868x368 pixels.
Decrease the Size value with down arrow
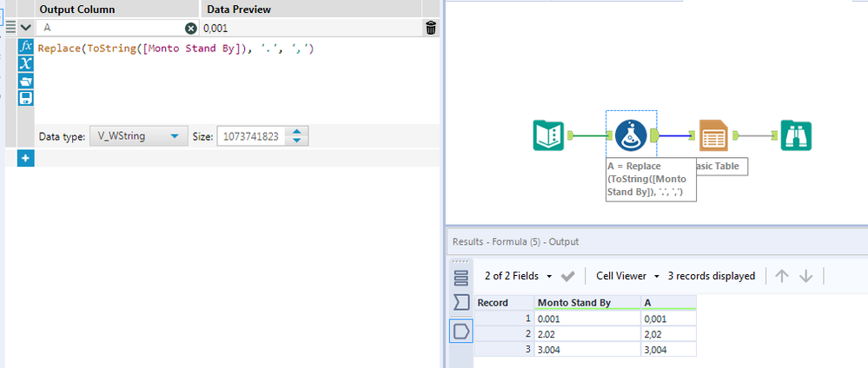[x=296, y=141]
